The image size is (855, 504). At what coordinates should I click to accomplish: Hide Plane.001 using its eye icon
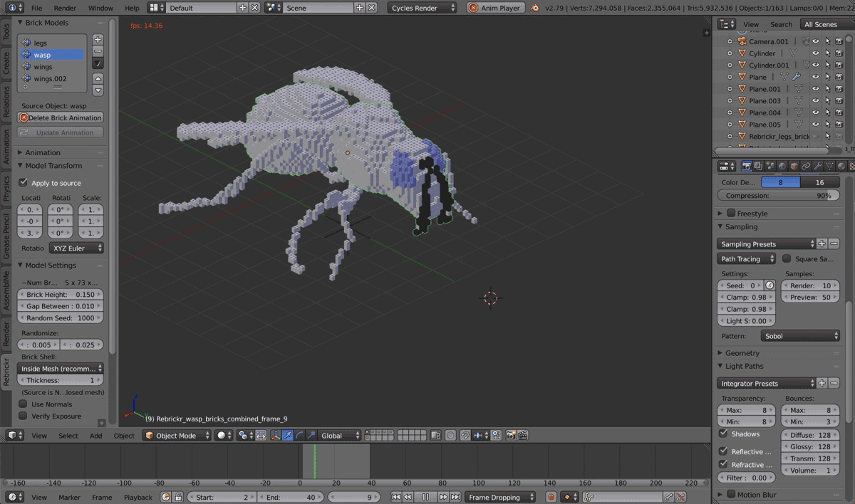816,89
